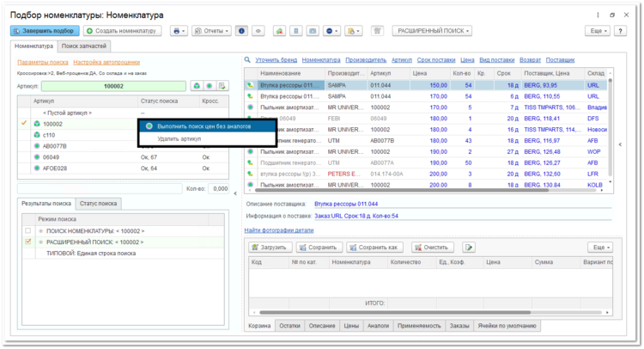Viewport: 644px width, 349px height.
Task: Toggle the checkmark on article 100002 row
Action: 24,123
